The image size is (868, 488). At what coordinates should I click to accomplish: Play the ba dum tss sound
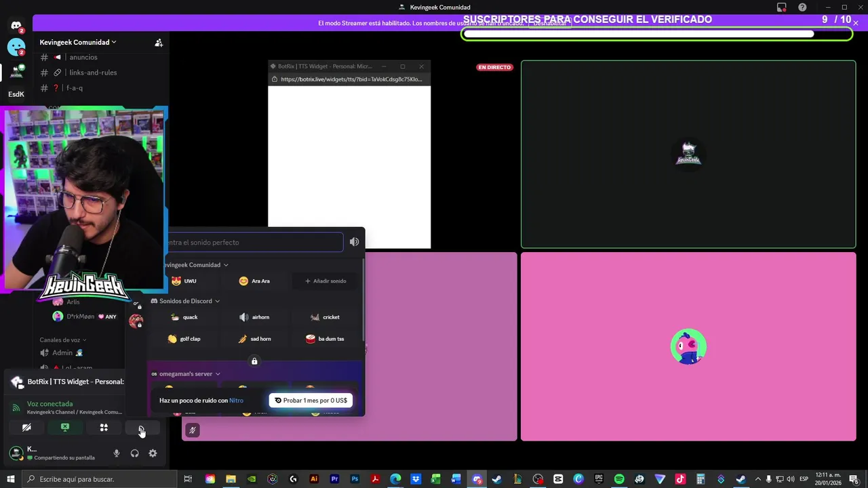[x=325, y=339]
